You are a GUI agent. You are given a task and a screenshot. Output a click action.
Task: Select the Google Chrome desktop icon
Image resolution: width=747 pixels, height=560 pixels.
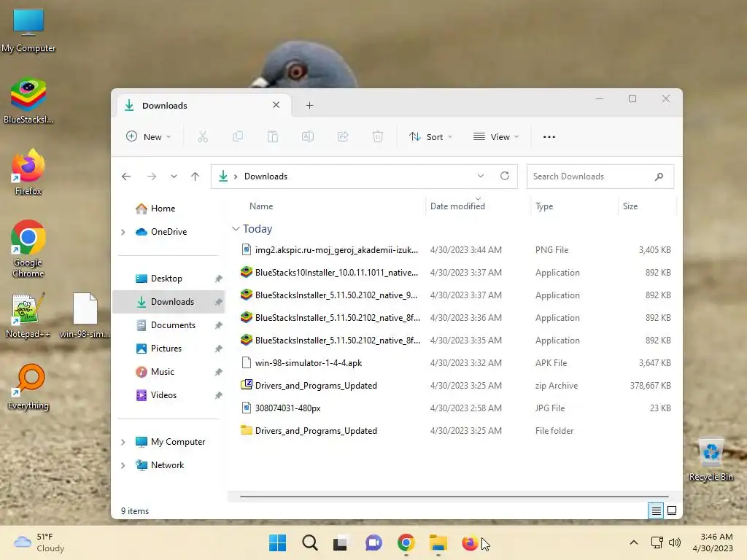tap(28, 249)
